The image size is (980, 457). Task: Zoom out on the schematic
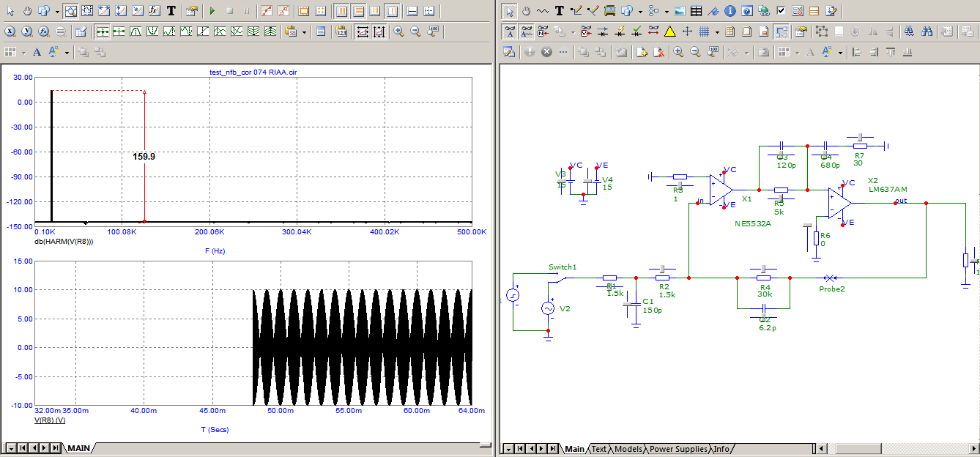(x=694, y=52)
